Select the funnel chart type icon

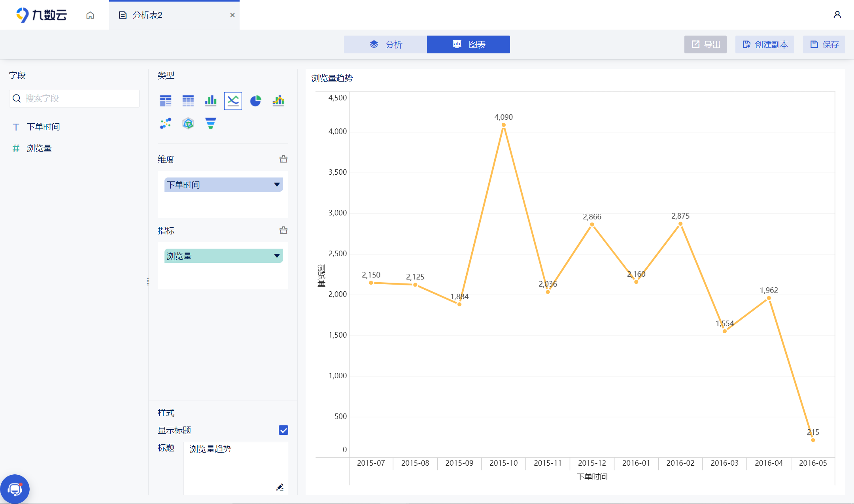point(211,123)
